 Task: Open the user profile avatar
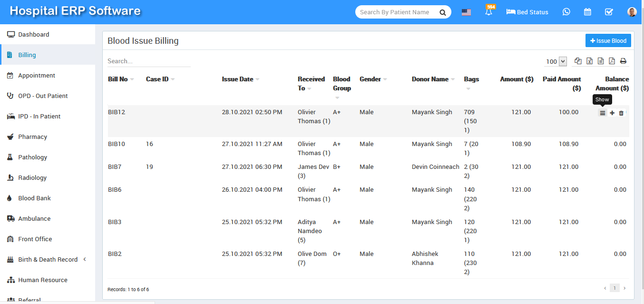coord(632,12)
